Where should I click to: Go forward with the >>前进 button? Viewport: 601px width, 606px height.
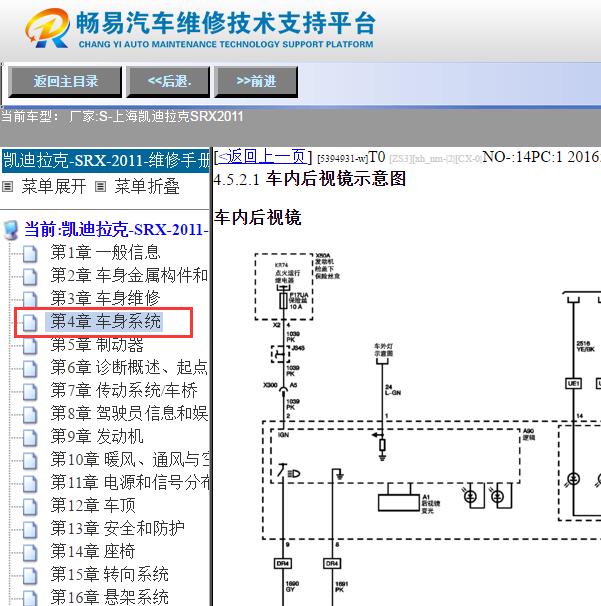coord(256,82)
